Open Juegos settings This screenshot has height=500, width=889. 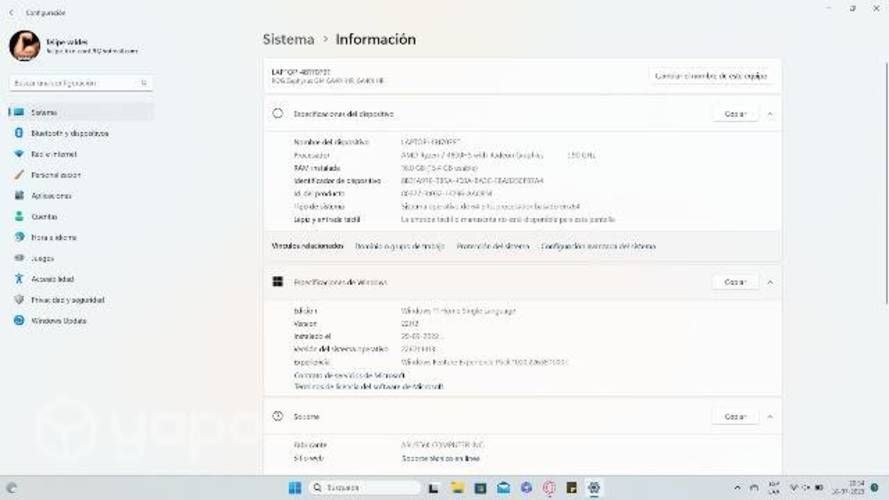(81, 259)
